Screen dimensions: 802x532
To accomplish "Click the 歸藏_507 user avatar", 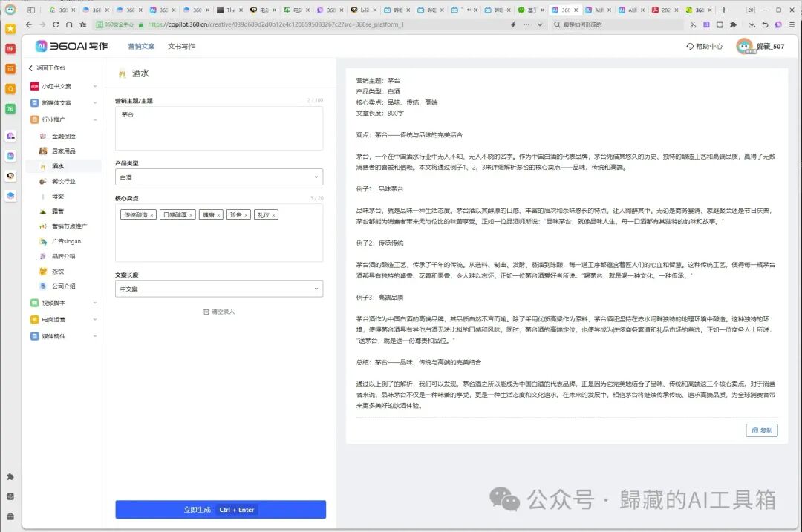I will (744, 46).
